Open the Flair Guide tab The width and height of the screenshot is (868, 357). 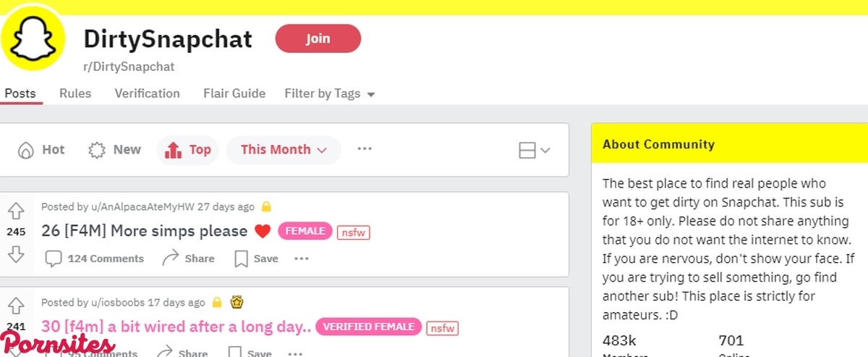pyautogui.click(x=234, y=93)
